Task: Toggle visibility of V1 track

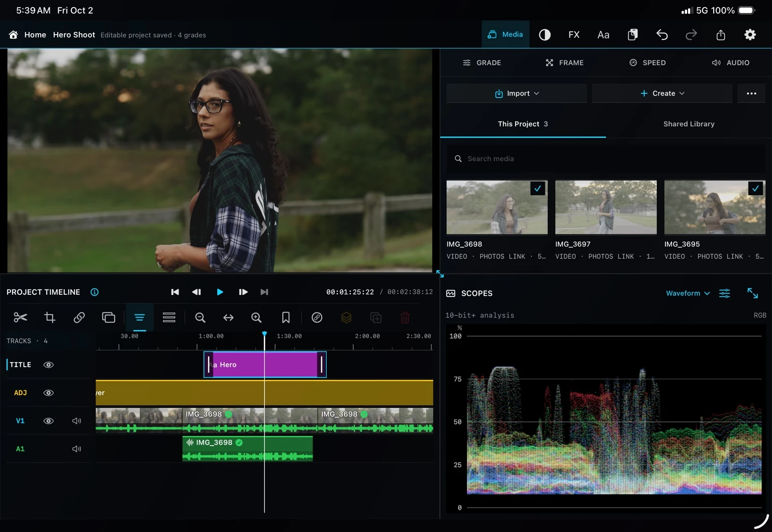Action: pos(49,421)
